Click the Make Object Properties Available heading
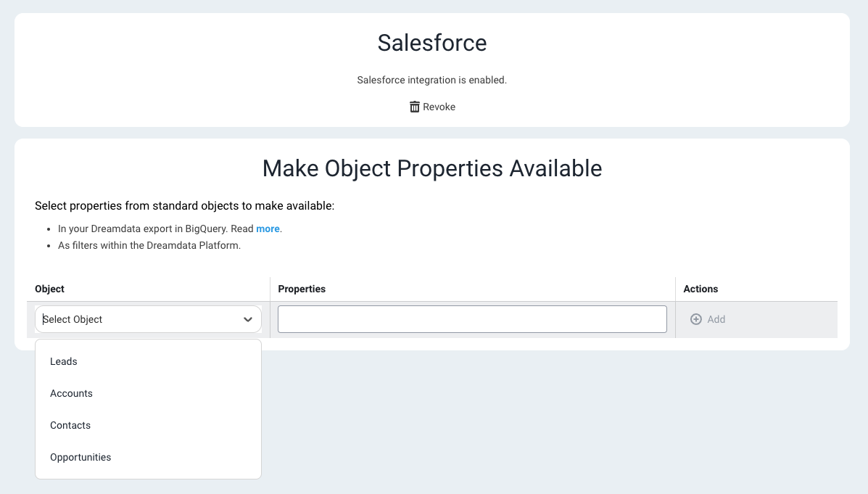Image resolution: width=868 pixels, height=494 pixels. 432,168
